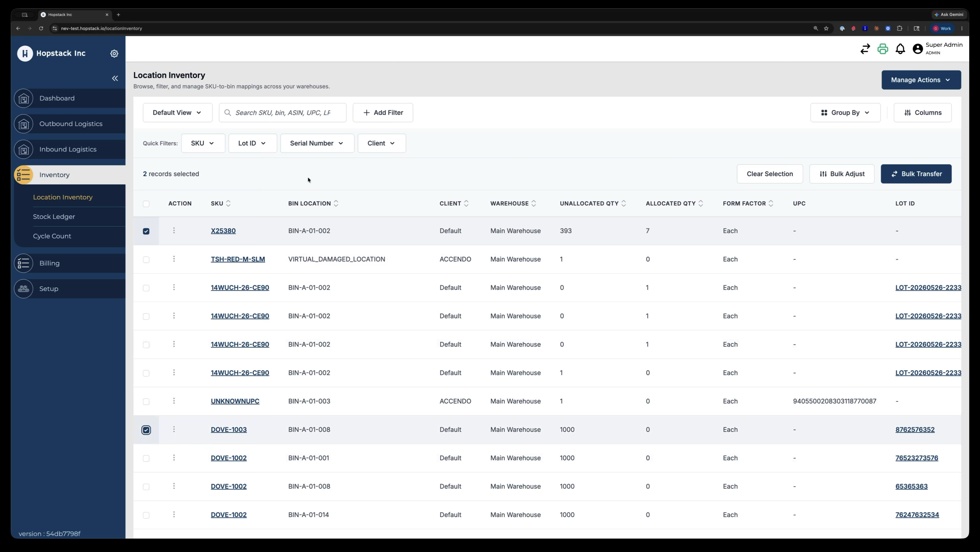Screen dimensions: 980x552
Task: Open the notifications bell
Action: coord(900,49)
